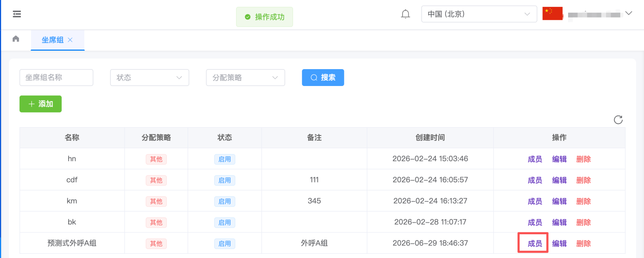Image resolution: width=644 pixels, height=258 pixels.
Task: Click the 启用 status tag in hn row
Action: [x=225, y=159]
